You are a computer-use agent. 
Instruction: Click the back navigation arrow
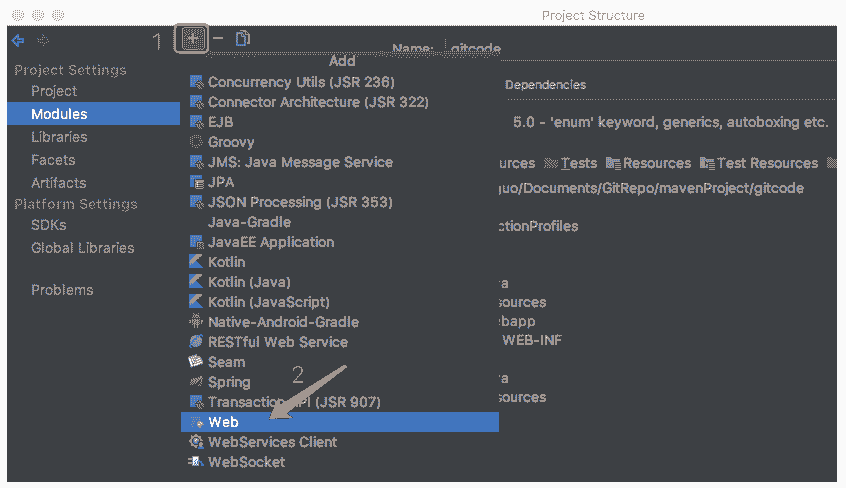point(18,41)
